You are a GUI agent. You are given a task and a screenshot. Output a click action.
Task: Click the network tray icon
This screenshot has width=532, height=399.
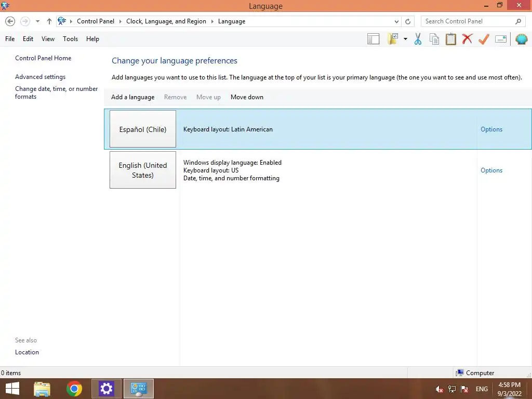[452, 389]
